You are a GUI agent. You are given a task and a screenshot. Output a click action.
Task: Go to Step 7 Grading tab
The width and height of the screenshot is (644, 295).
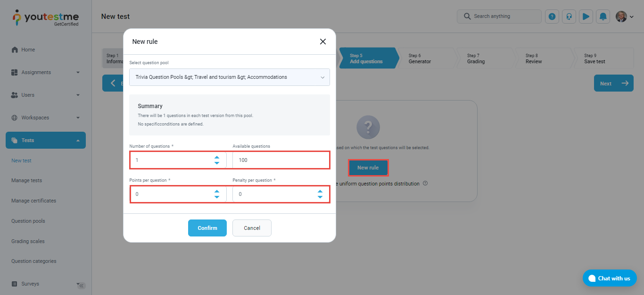485,58
